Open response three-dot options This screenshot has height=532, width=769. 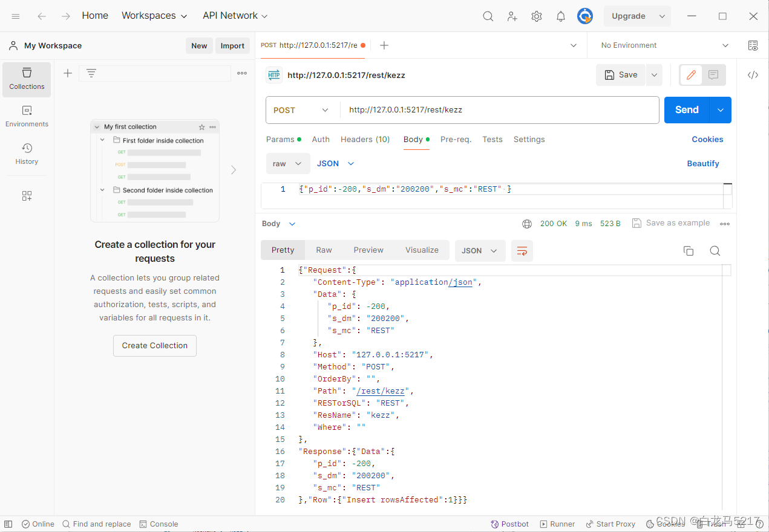(x=725, y=224)
